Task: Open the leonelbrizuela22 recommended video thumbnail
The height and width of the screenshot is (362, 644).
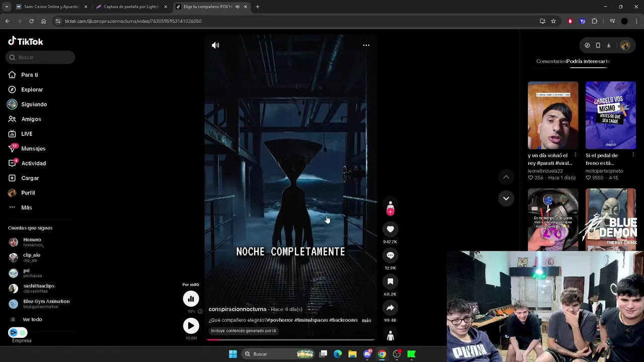Action: point(553,115)
